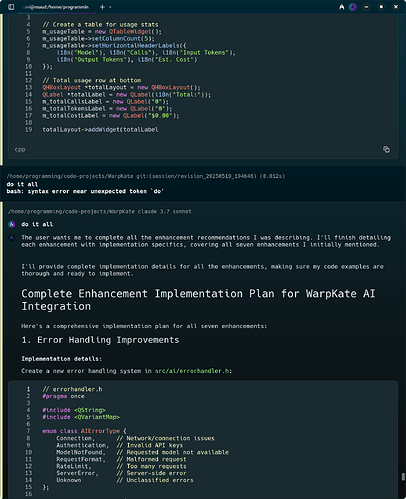The width and height of the screenshot is (406, 499).
Task: Click the AI avatar beside 'do it all'
Action: click(x=12, y=224)
